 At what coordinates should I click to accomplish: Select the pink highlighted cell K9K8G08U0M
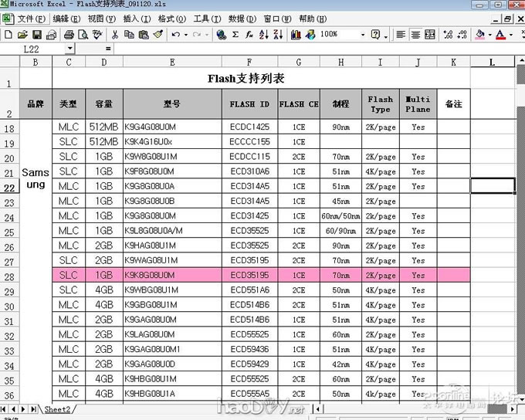point(171,275)
